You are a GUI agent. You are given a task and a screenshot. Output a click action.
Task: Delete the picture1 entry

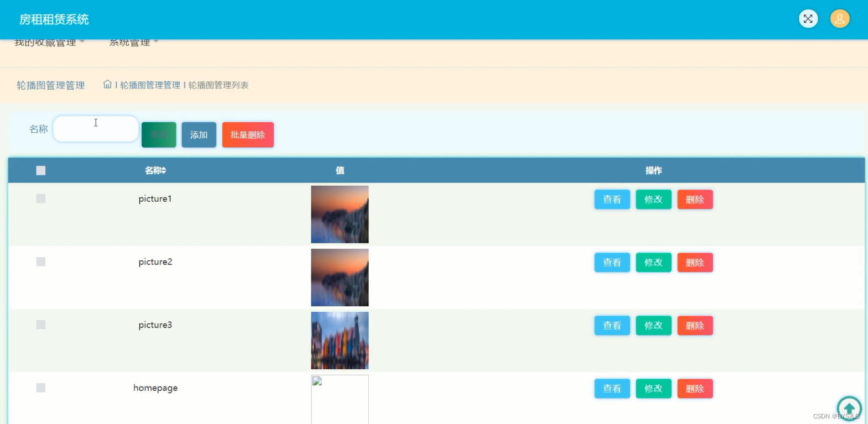pyautogui.click(x=695, y=200)
